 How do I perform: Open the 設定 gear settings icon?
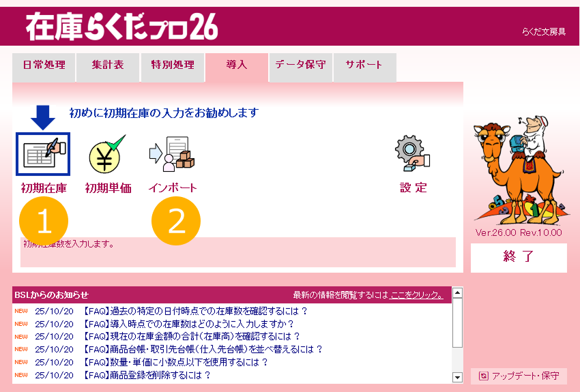(412, 153)
